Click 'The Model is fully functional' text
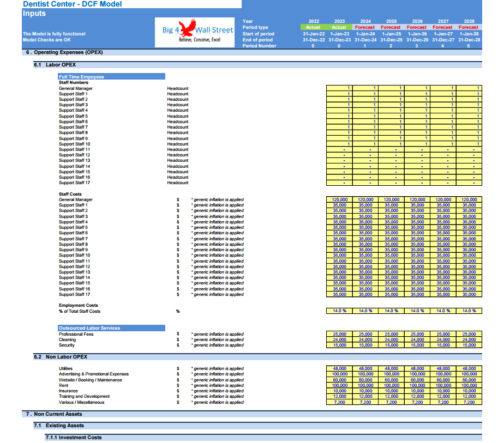 coord(54,34)
